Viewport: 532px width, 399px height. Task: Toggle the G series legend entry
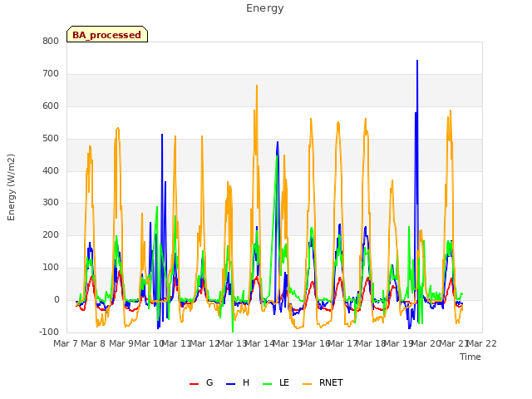click(201, 382)
